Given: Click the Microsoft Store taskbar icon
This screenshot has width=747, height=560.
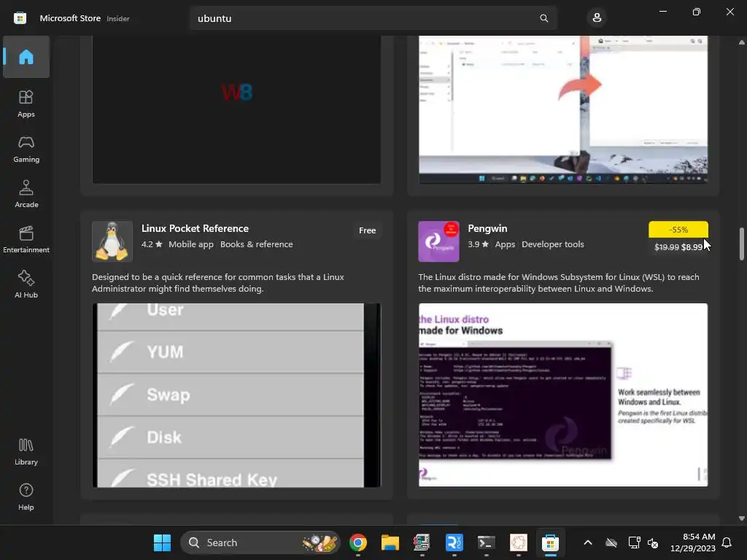Looking at the screenshot, I should (x=550, y=542).
